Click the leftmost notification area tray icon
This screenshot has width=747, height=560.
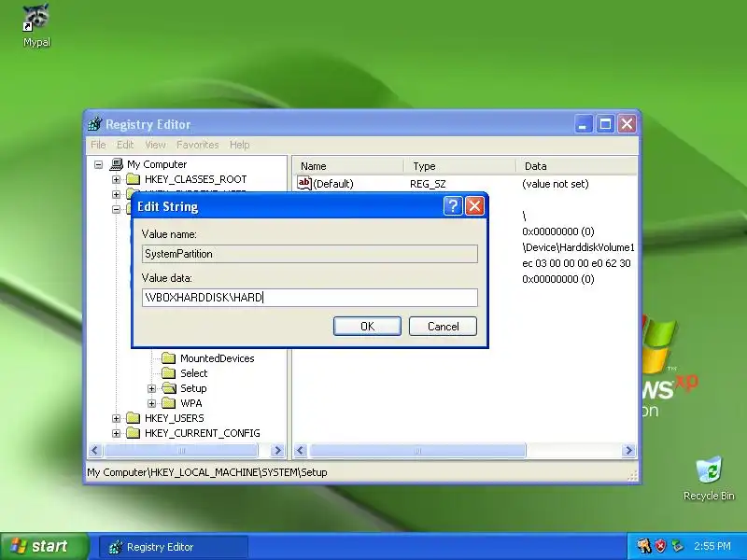pos(644,546)
